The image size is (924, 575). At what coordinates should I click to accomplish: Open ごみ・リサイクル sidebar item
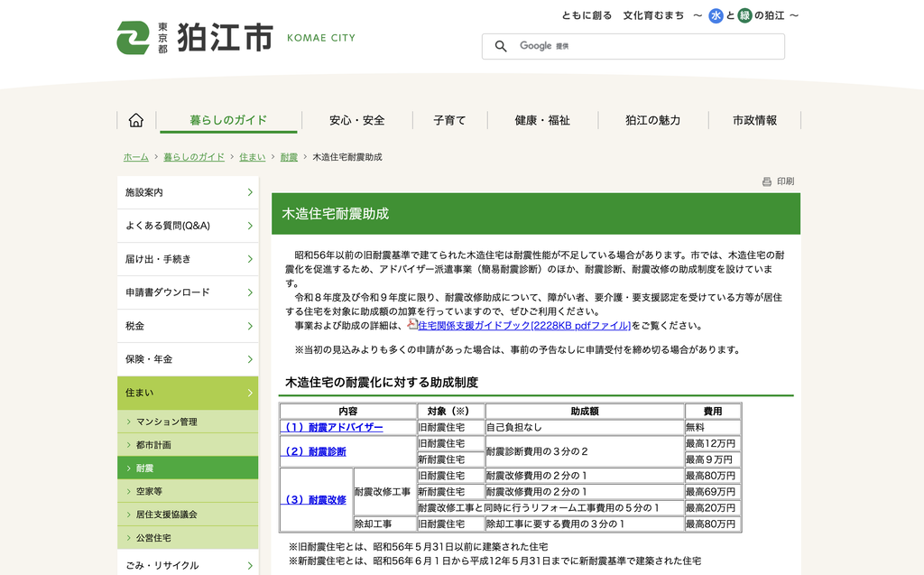tap(188, 564)
